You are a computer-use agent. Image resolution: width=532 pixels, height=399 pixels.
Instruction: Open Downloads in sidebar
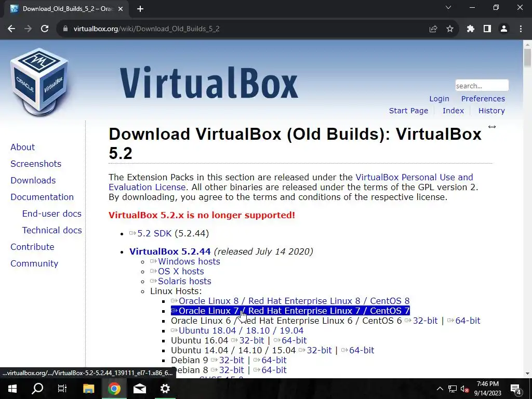click(33, 180)
